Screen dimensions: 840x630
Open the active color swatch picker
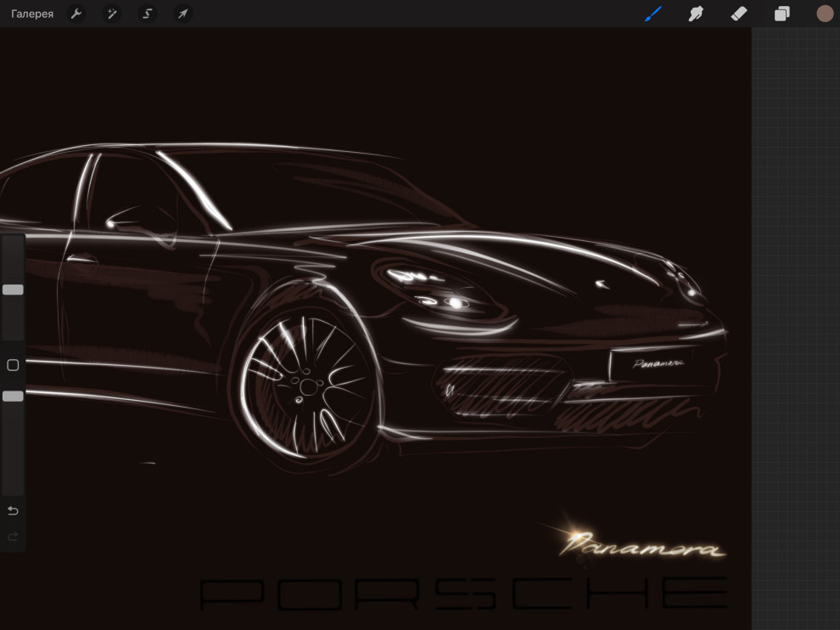point(825,14)
